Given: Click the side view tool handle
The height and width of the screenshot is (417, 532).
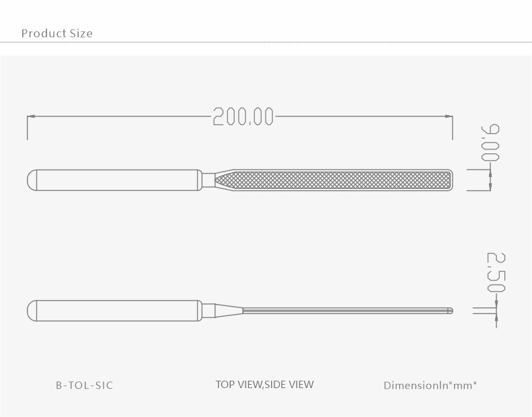Looking at the screenshot, I should pos(114,311).
